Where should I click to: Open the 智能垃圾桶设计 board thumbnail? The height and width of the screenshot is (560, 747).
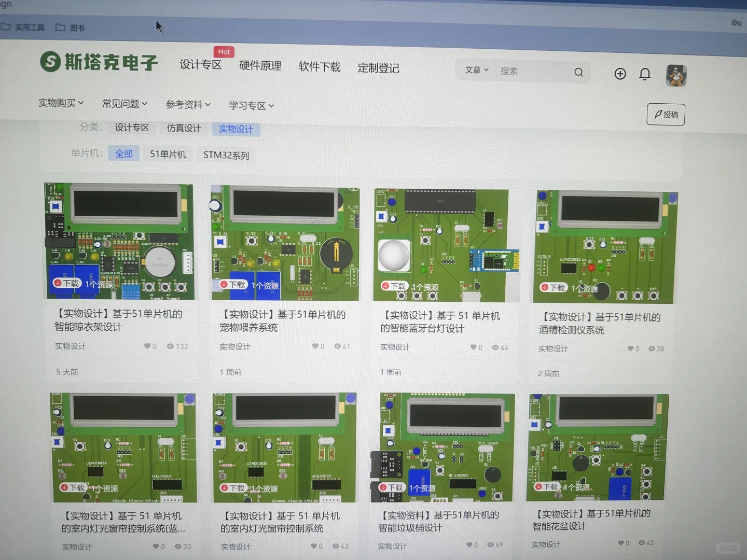(442, 448)
